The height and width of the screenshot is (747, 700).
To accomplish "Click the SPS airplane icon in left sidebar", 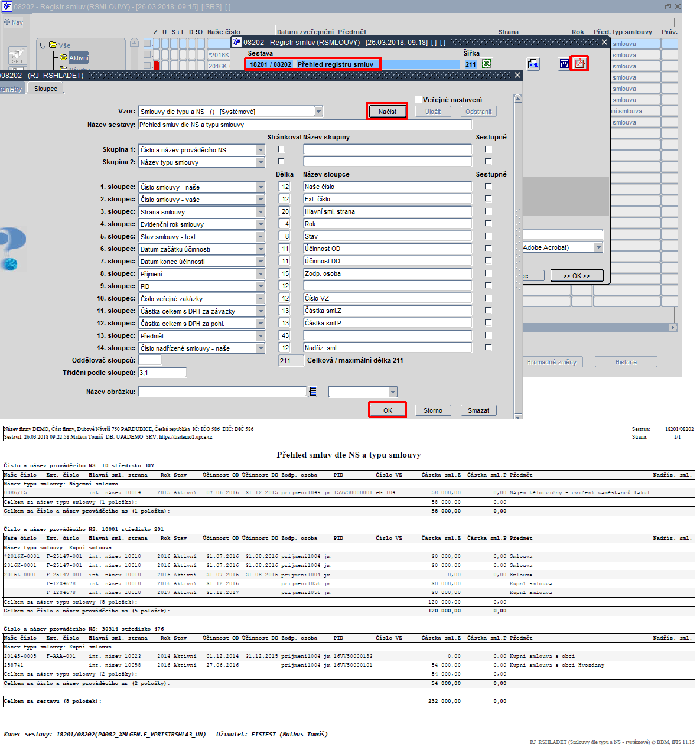I will coord(17,56).
